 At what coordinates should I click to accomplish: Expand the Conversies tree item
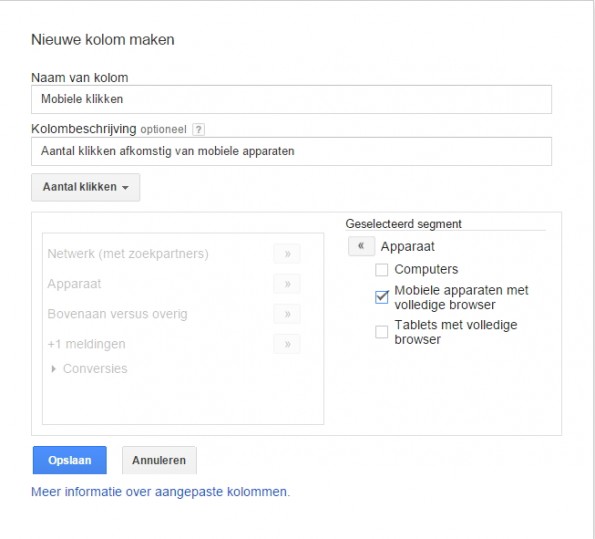(53, 369)
